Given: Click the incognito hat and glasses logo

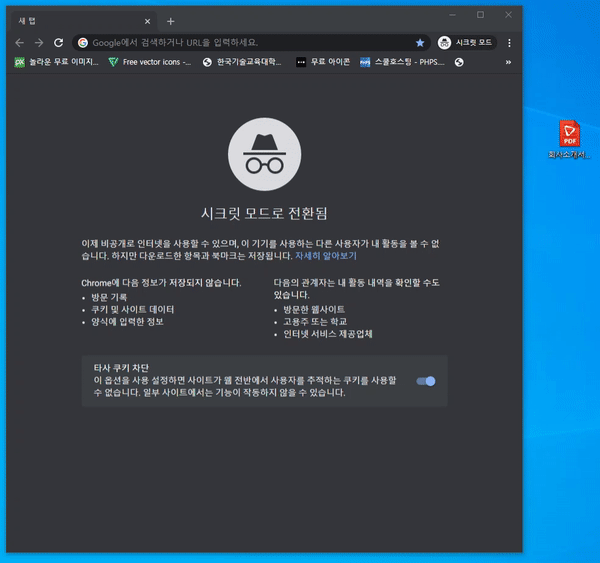Looking at the screenshot, I should tap(264, 154).
